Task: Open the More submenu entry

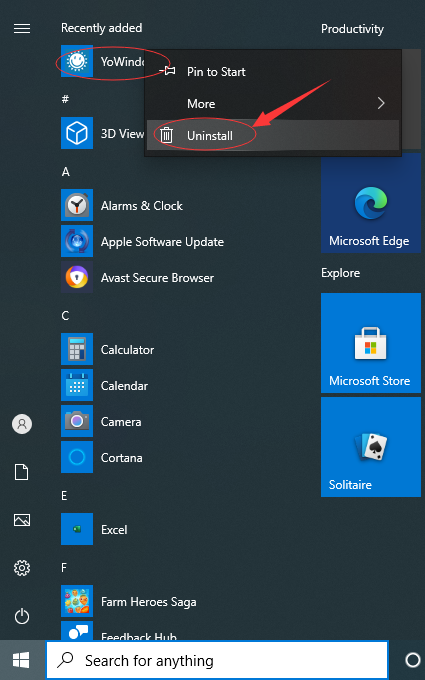Action: 273,104
